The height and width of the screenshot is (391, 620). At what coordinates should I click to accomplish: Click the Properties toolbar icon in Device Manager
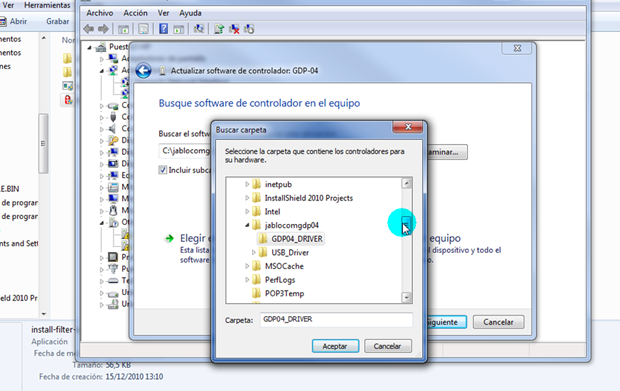[x=144, y=29]
